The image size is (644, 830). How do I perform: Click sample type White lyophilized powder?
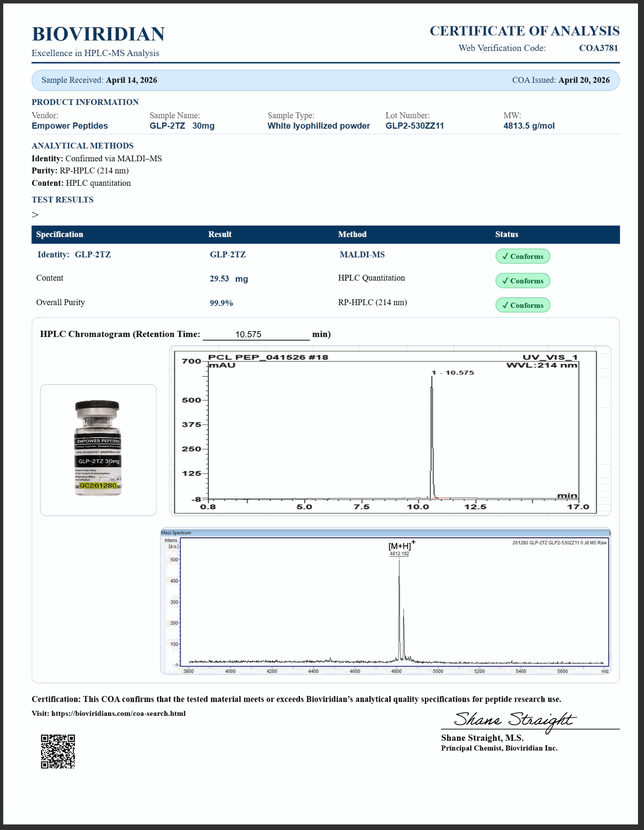(319, 126)
